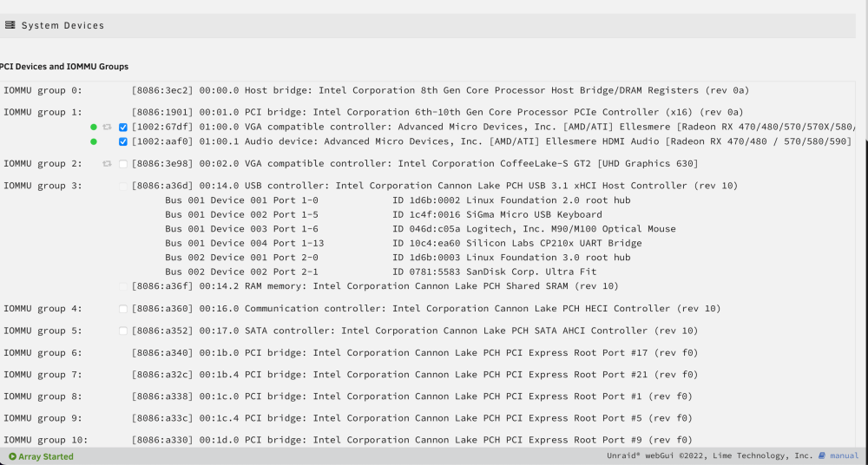Click reset icon next to Radeon VGA controller
Screen dimensions: 868x465
[108, 128]
